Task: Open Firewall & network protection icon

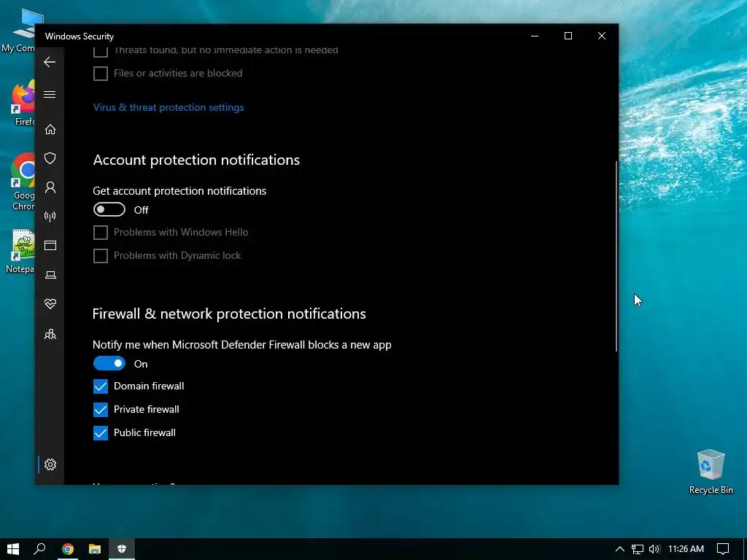Action: [50, 217]
